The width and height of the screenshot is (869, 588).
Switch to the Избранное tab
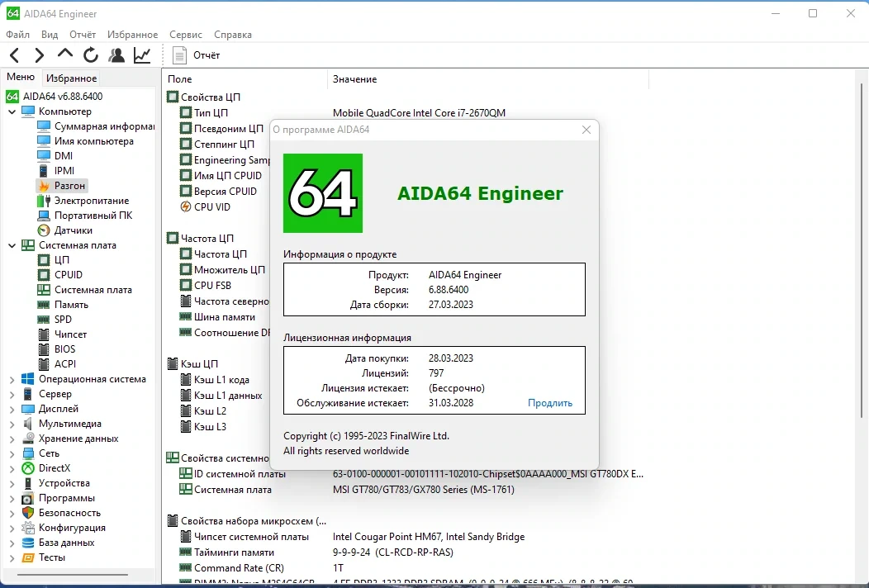coord(72,78)
